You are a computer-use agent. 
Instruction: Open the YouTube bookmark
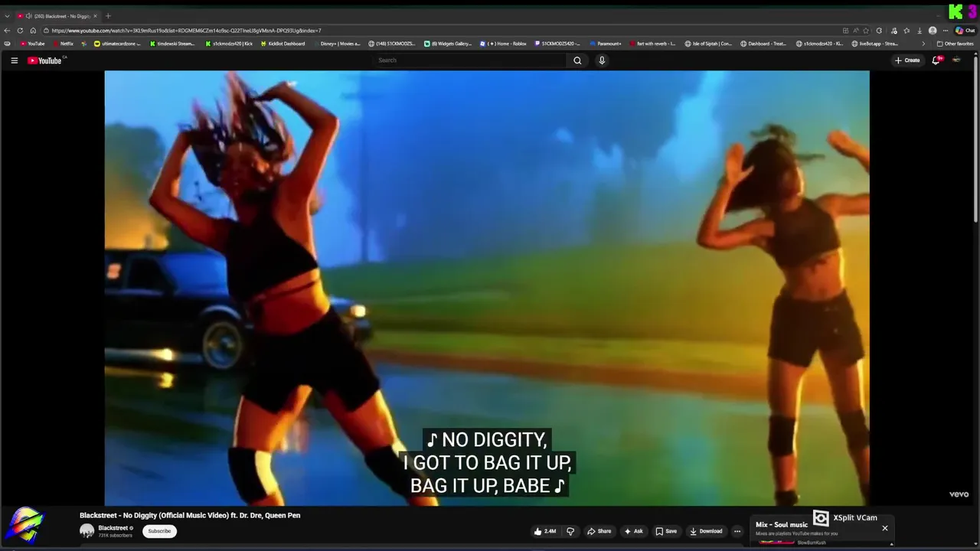[33, 44]
